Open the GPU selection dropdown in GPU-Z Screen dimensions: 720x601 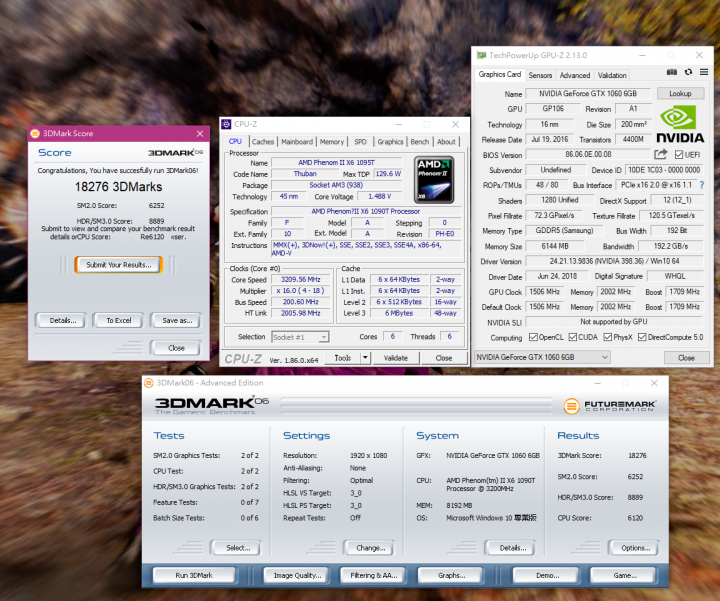click(542, 357)
